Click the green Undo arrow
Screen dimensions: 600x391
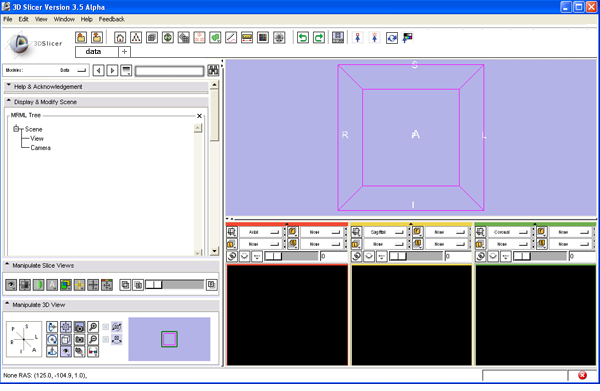[303, 37]
